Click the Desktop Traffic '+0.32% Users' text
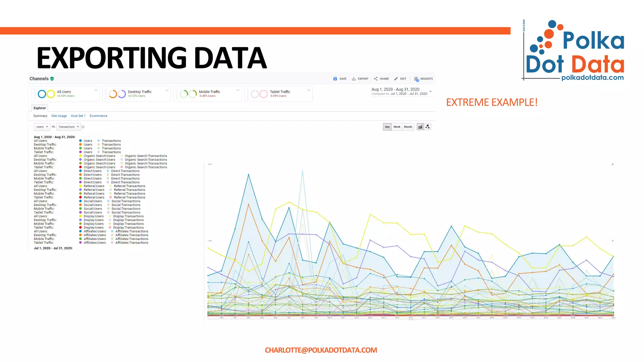 (x=136, y=96)
